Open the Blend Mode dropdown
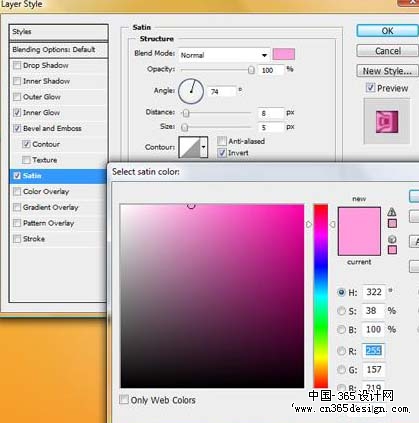This screenshot has height=423, width=419. click(x=224, y=55)
